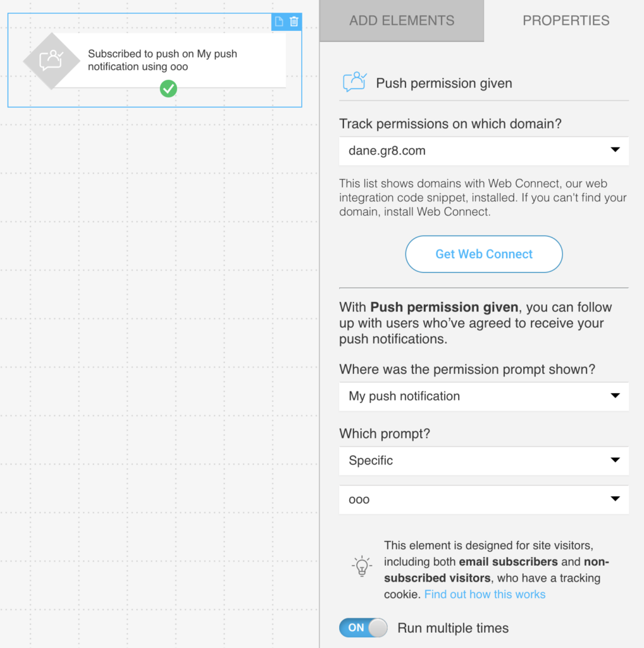644x648 pixels.
Task: Copy the push element using the page icon
Action: pos(278,21)
